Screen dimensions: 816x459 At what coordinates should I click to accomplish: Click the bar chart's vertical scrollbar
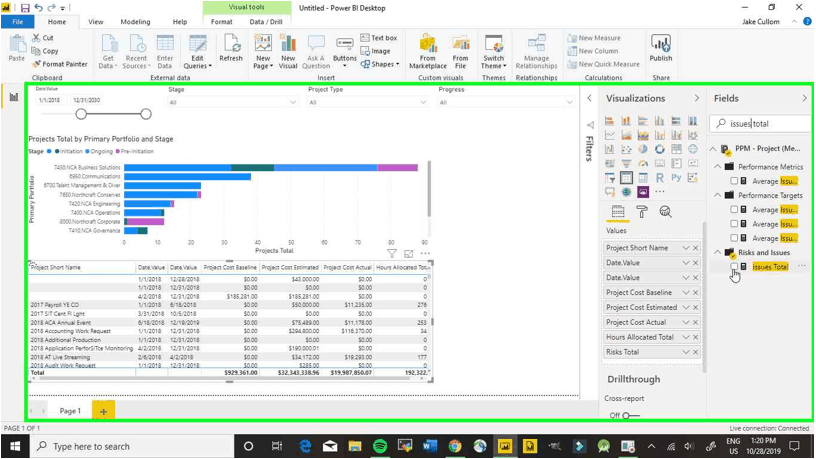pos(429,189)
